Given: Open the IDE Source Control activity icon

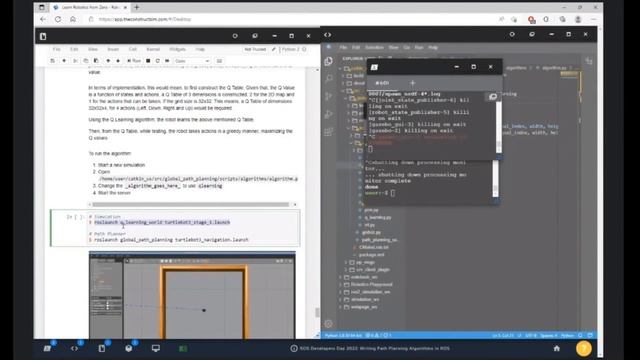Looking at the screenshot, I should [x=329, y=96].
